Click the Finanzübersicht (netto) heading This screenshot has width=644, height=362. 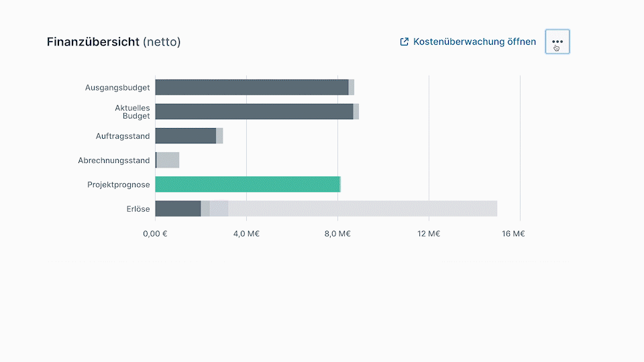pos(113,42)
